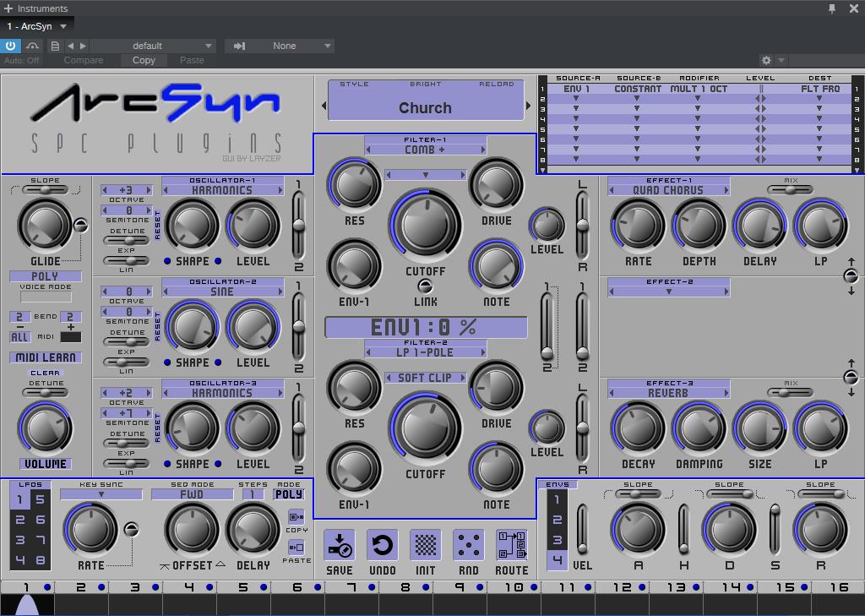
Task: Select envelope number 4
Action: point(558,560)
